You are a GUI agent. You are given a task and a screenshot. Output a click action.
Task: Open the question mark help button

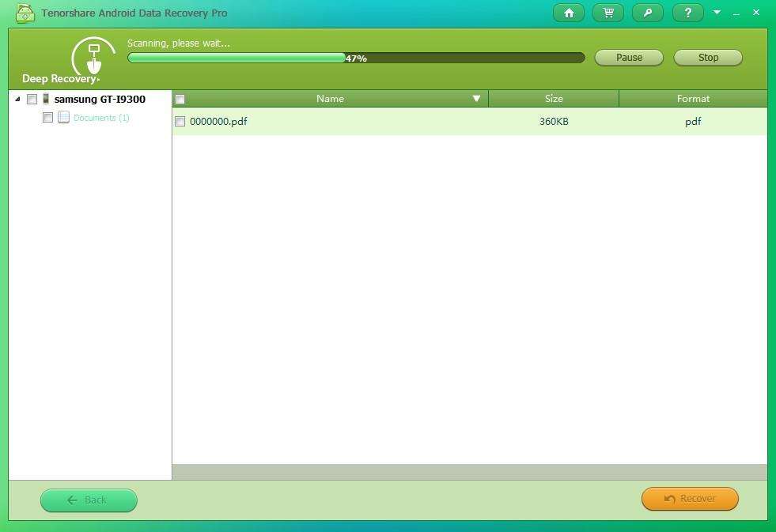point(688,13)
